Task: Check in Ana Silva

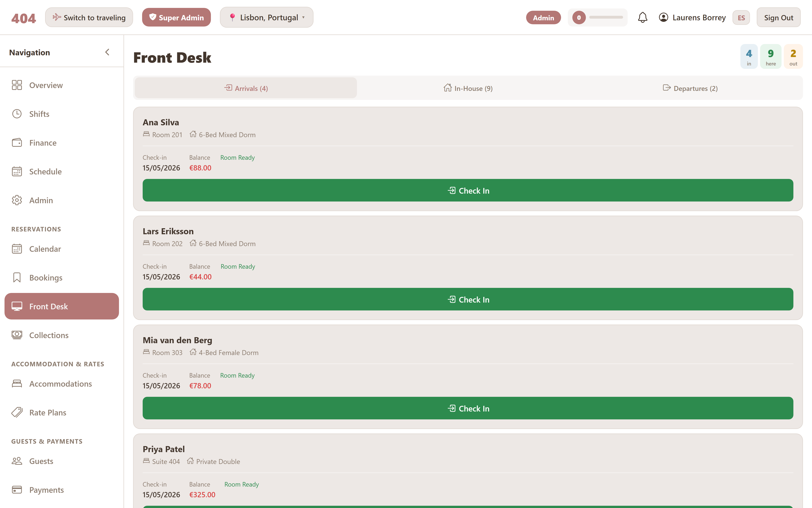Action: (x=468, y=190)
